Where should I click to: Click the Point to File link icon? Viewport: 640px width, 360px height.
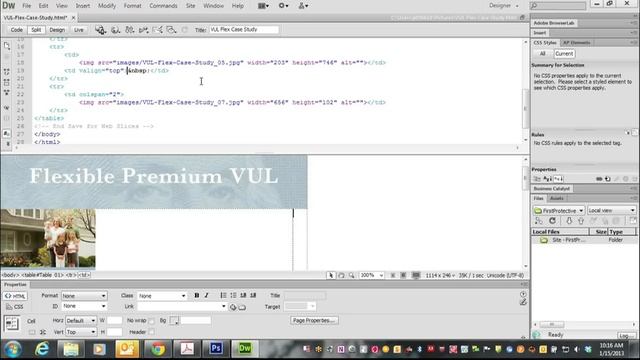(x=233, y=307)
